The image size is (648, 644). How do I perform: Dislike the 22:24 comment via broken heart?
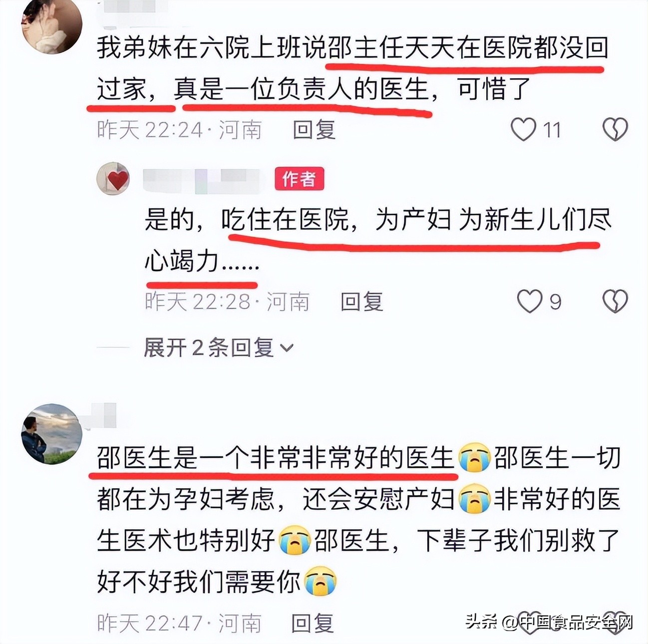[x=615, y=130]
